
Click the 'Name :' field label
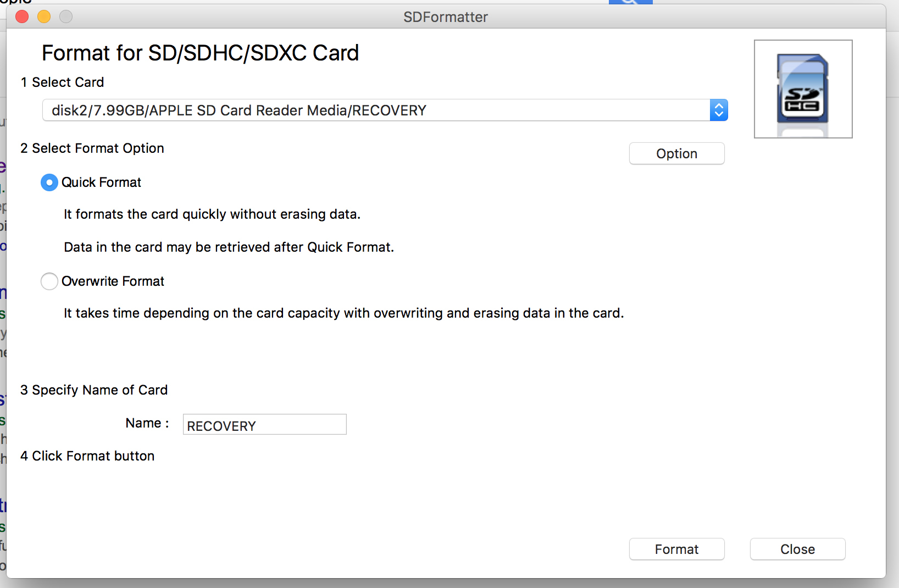pos(147,423)
